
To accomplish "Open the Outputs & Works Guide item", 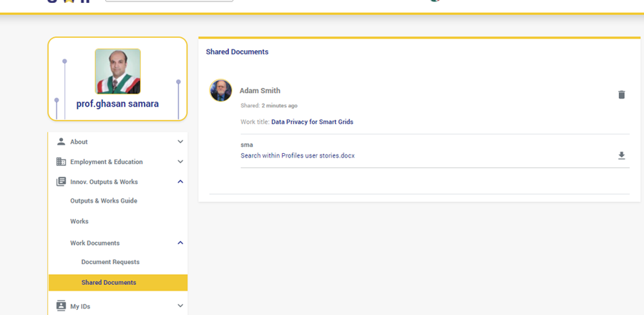I will pyautogui.click(x=103, y=201).
